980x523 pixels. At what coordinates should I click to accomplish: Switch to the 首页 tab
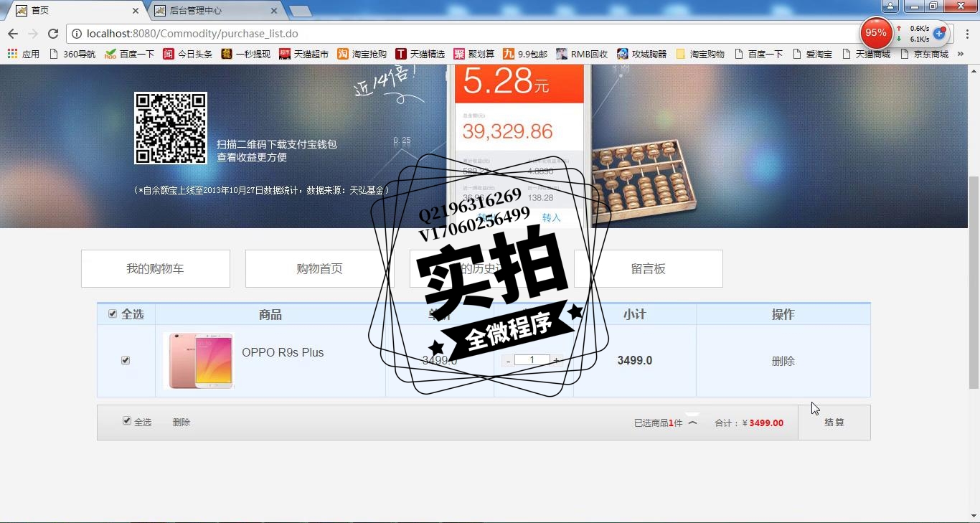(75, 11)
